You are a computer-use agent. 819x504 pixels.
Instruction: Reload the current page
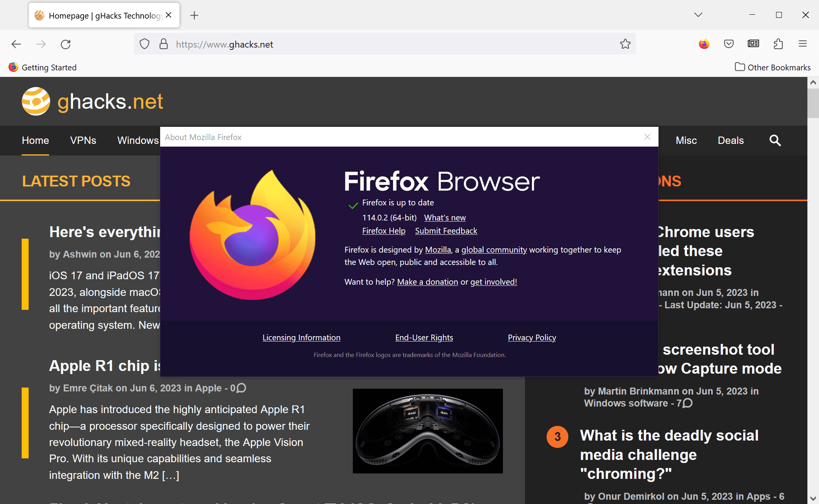coord(66,44)
